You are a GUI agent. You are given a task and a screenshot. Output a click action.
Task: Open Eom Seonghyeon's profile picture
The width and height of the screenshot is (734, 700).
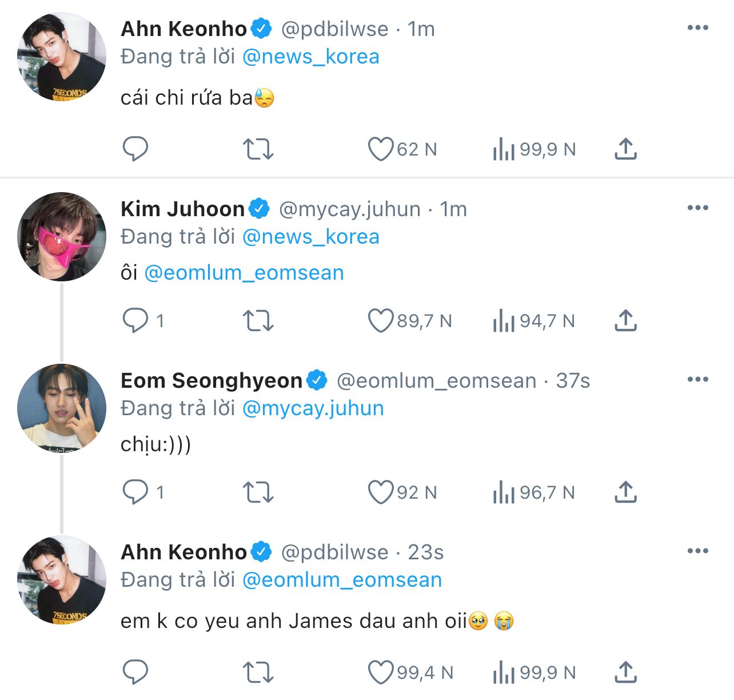[62, 408]
